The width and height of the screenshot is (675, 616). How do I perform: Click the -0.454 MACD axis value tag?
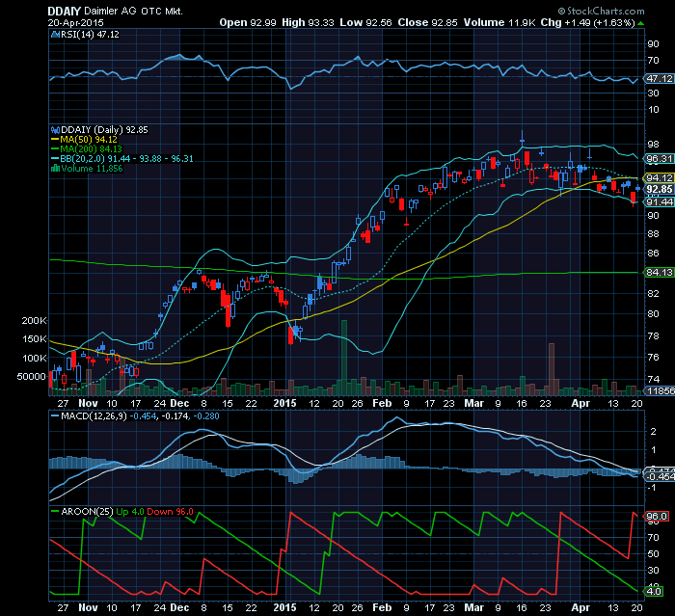click(x=659, y=477)
